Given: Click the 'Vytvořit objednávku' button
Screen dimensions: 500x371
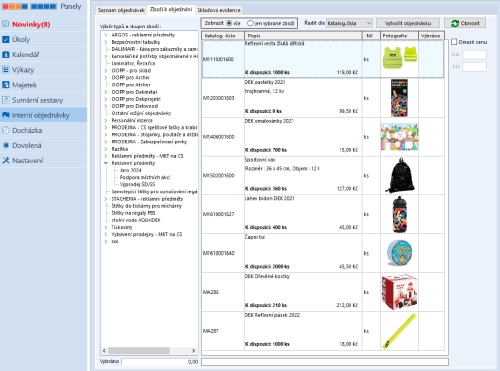Looking at the screenshot, I should click(x=408, y=23).
